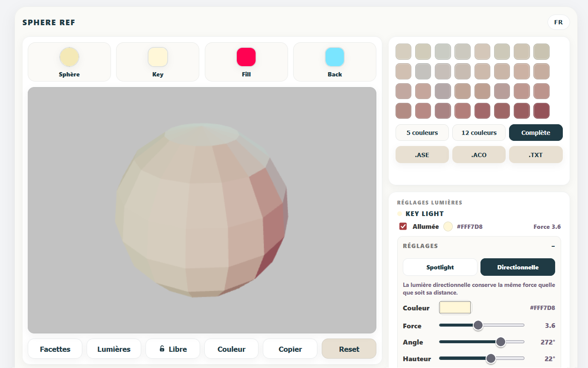Choose the third swatch in the third palette row

[443, 91]
